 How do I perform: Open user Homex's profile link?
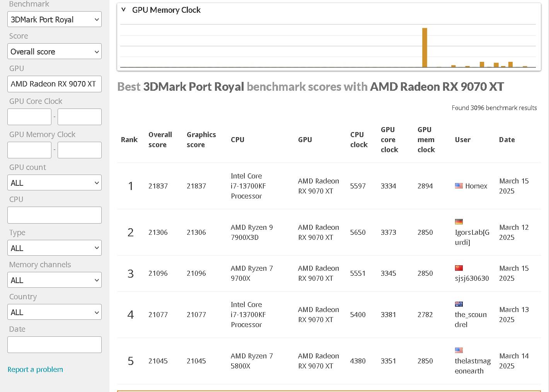pyautogui.click(x=476, y=186)
